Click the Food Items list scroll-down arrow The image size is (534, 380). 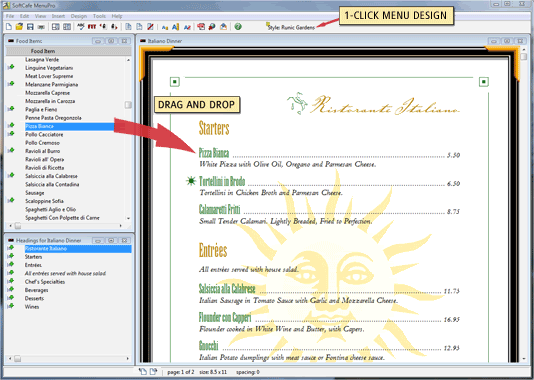[x=128, y=218]
